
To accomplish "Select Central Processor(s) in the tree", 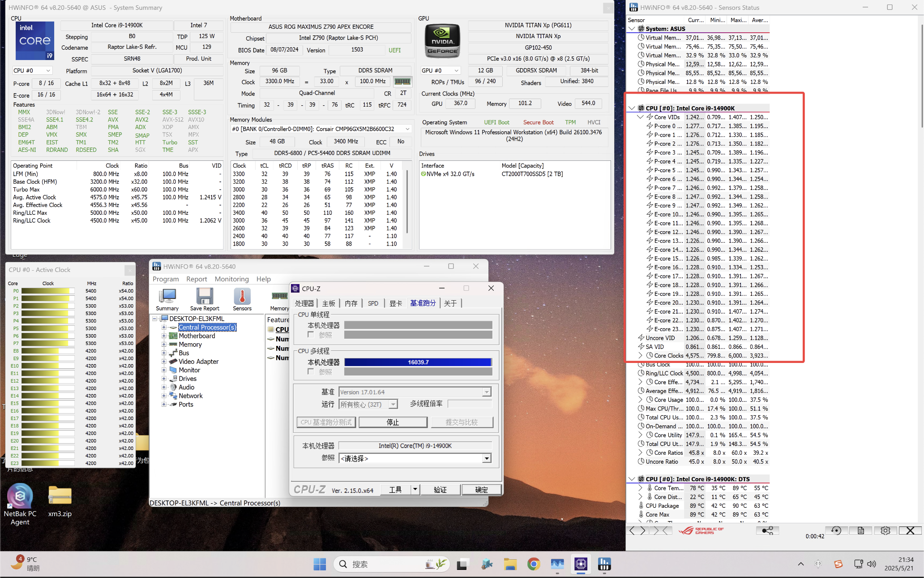I will pos(207,328).
